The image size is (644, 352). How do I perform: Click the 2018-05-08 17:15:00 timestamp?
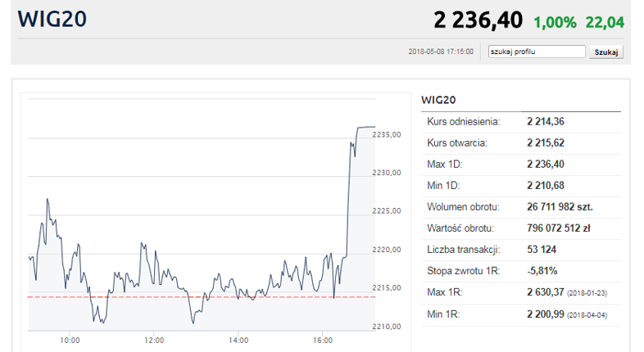point(440,52)
